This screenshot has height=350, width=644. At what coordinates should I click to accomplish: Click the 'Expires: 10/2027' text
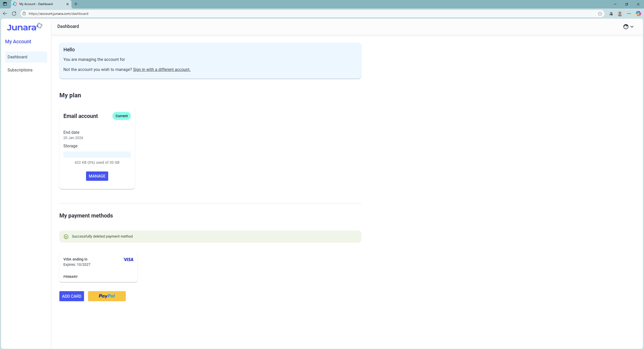coord(77,265)
